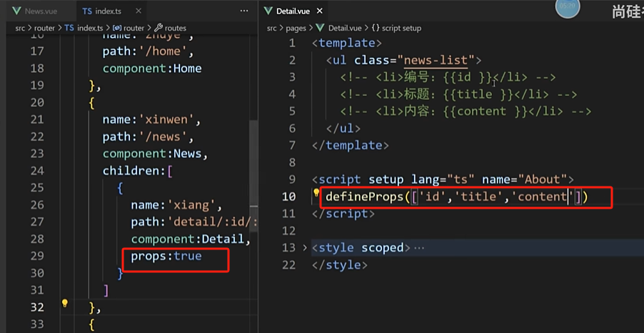
Task: Click the lightbulb icon on line 32
Action: click(x=64, y=303)
